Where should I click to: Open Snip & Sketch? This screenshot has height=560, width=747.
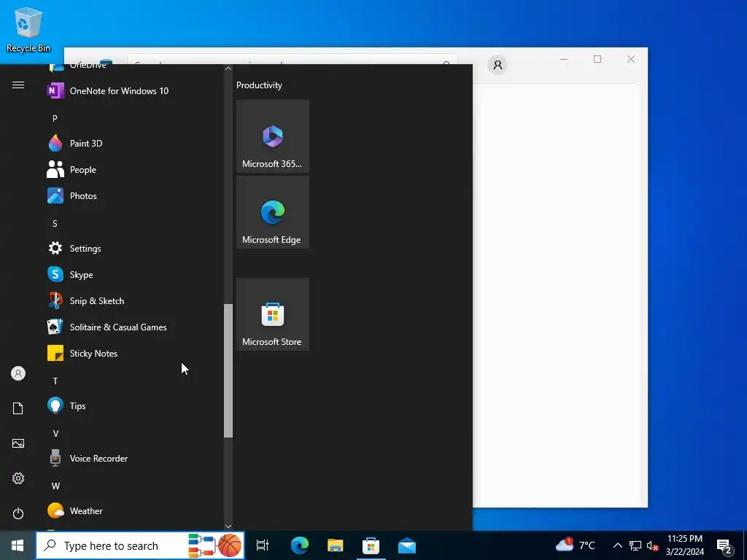point(133,301)
